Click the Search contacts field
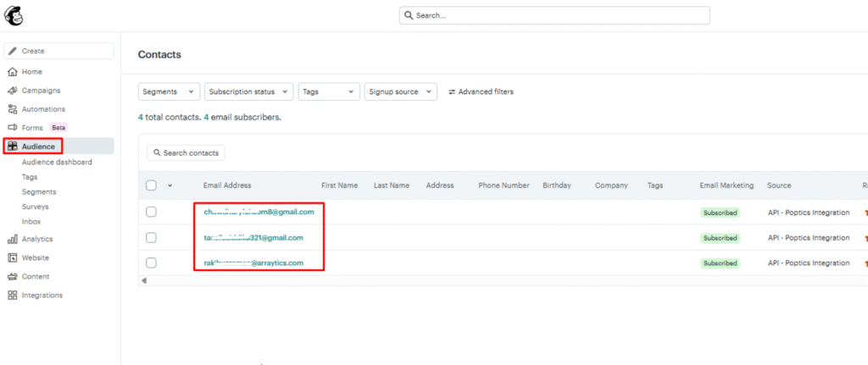This screenshot has width=868, height=365. click(x=186, y=153)
